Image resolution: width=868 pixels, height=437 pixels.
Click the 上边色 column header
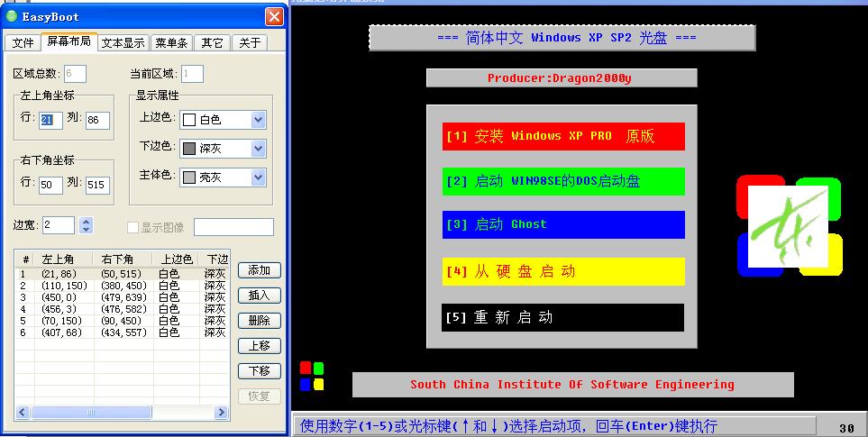pyautogui.click(x=176, y=259)
